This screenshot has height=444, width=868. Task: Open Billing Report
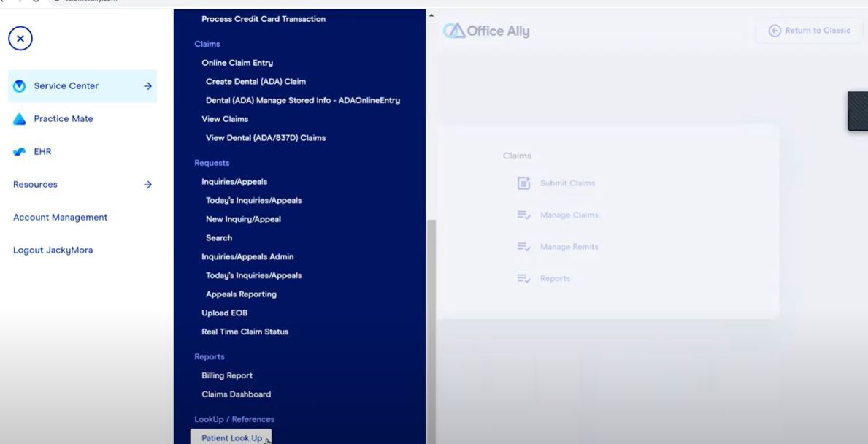click(x=227, y=375)
